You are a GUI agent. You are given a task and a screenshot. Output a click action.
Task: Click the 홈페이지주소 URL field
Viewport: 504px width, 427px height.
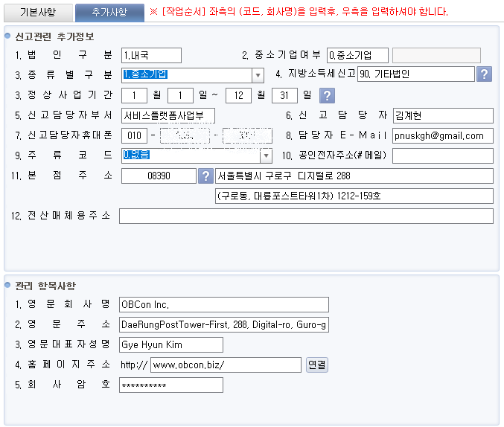pyautogui.click(x=226, y=365)
